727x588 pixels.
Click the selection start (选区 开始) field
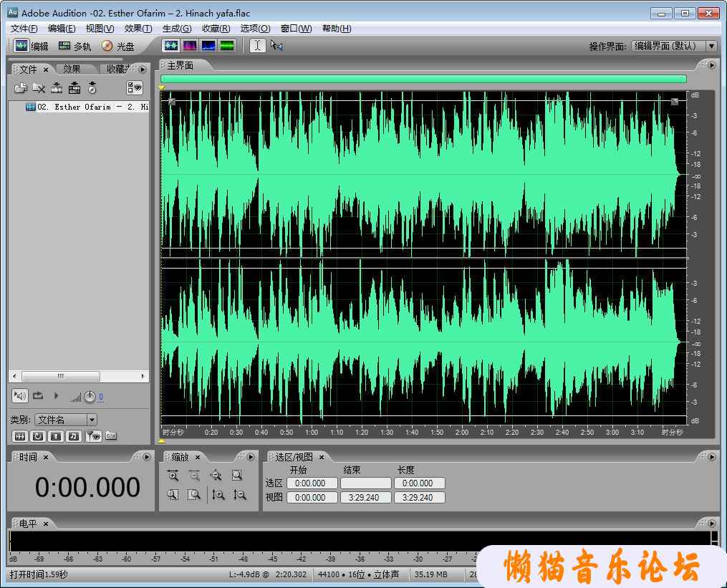pos(312,483)
